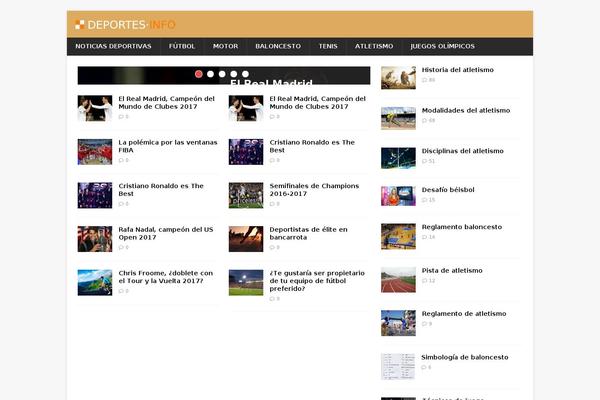The height and width of the screenshot is (400, 600).
Task: Click Rafa Nadal article thumbnail
Action: pyautogui.click(x=95, y=239)
